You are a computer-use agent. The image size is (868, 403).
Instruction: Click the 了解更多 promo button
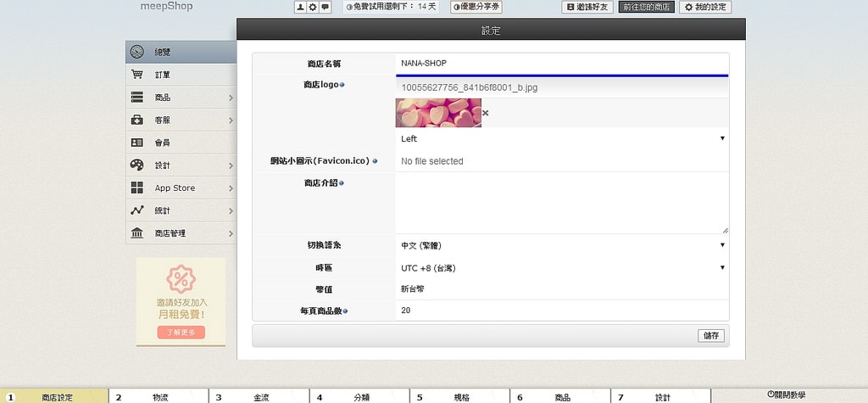(x=181, y=333)
